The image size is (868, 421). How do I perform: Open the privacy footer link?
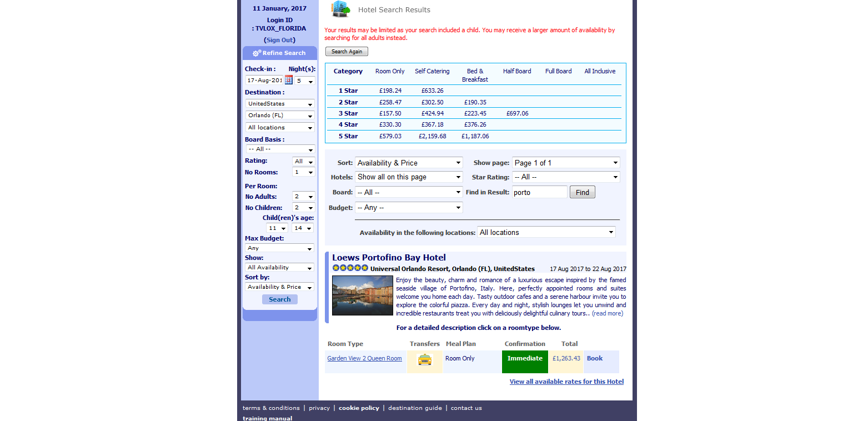[319, 408]
